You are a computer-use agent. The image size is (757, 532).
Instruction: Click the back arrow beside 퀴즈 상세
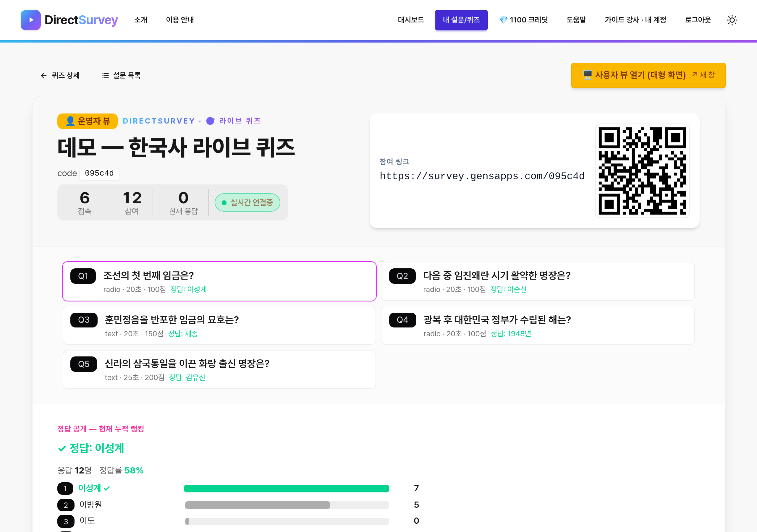click(43, 75)
